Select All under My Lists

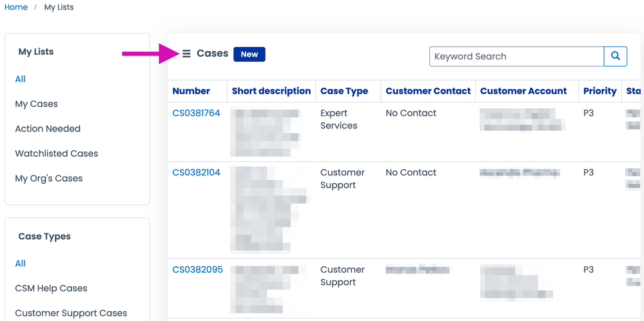click(21, 79)
